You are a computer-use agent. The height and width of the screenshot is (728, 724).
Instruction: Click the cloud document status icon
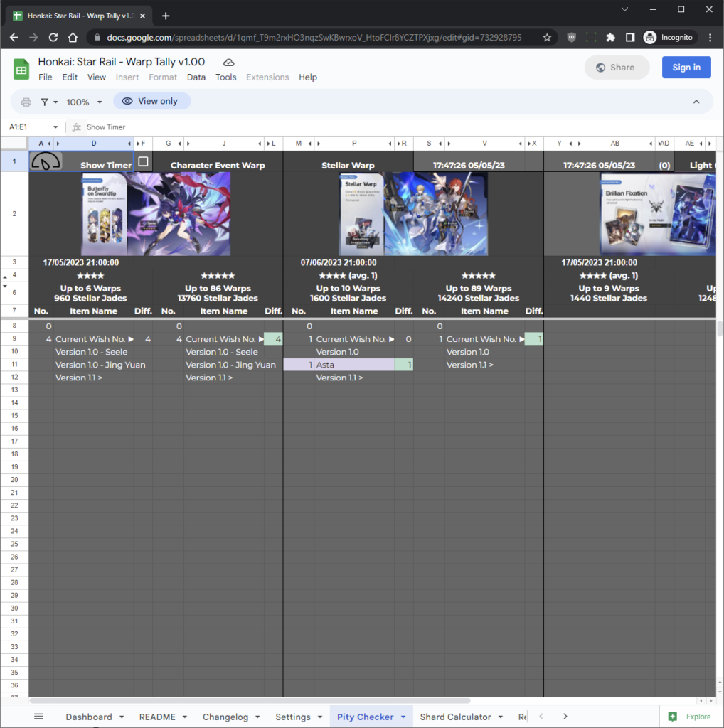228,62
